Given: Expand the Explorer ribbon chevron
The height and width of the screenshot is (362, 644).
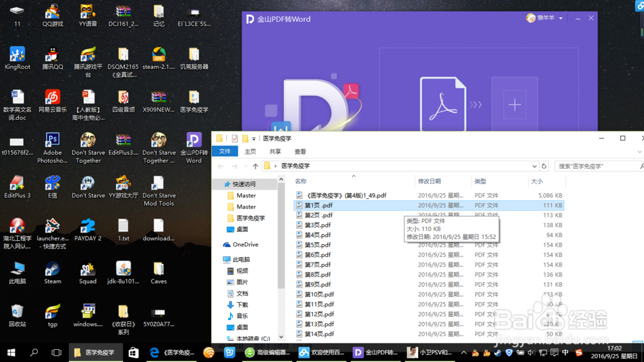Looking at the screenshot, I should click(639, 151).
